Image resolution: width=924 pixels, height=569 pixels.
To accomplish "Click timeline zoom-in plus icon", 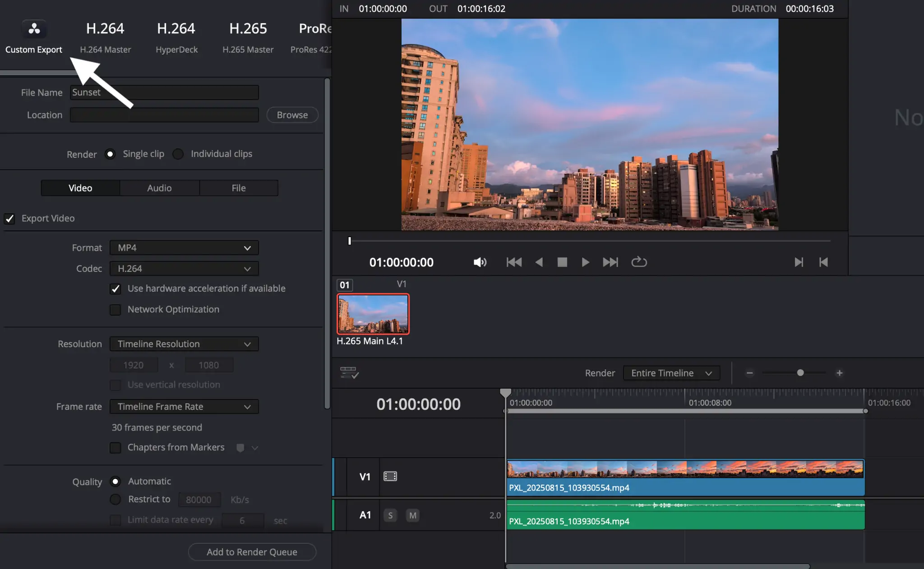I will tap(839, 373).
